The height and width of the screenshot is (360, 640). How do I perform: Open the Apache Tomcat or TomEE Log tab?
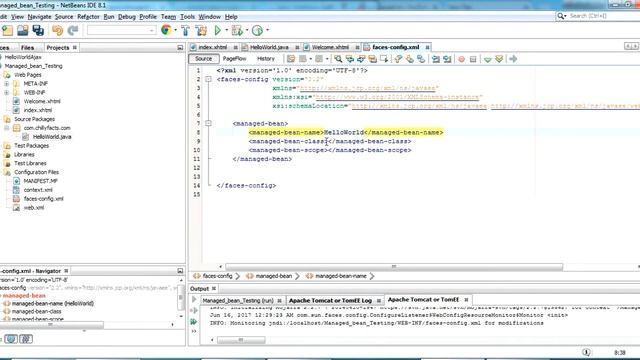330,300
